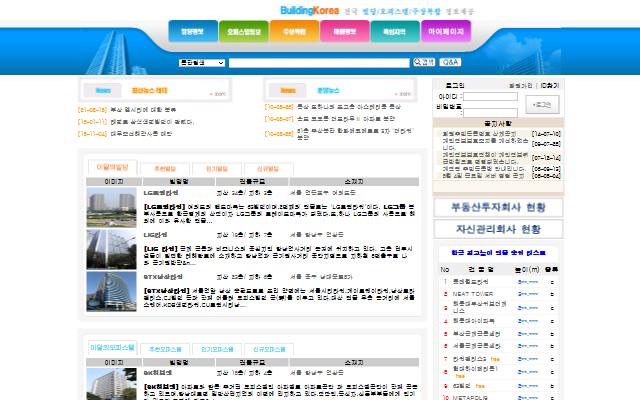Open the third, two-line article in right news list
This screenshot has width=640, height=400.
click(355, 134)
